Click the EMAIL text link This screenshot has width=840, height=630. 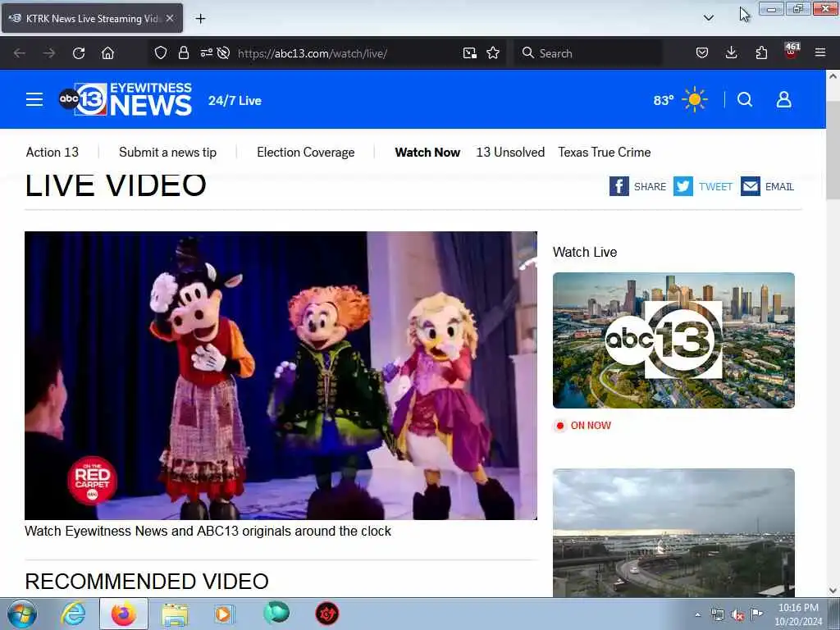[779, 186]
